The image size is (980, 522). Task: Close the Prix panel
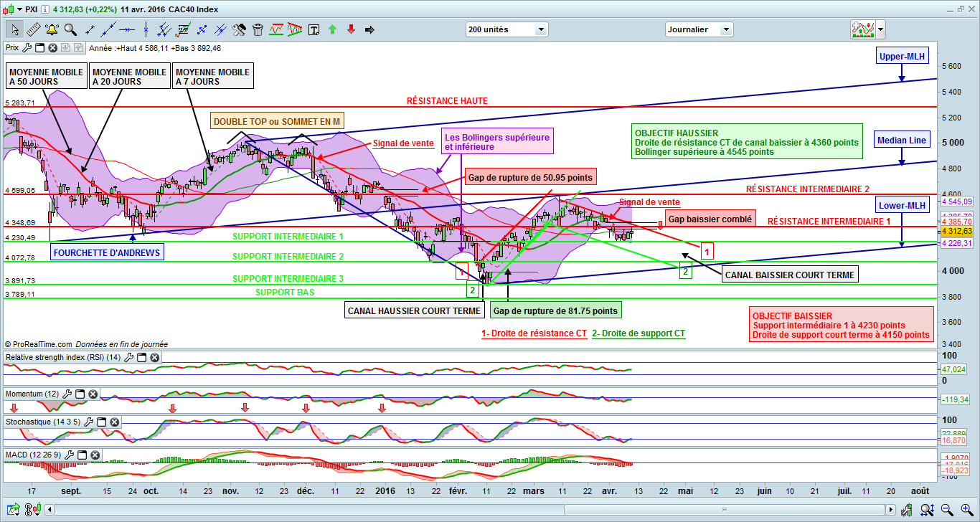click(x=52, y=48)
